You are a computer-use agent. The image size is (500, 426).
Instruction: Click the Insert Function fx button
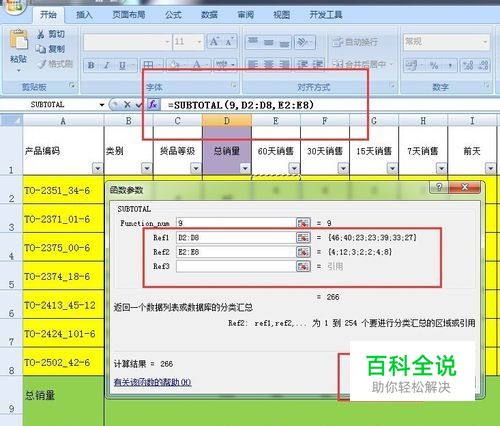tap(153, 105)
